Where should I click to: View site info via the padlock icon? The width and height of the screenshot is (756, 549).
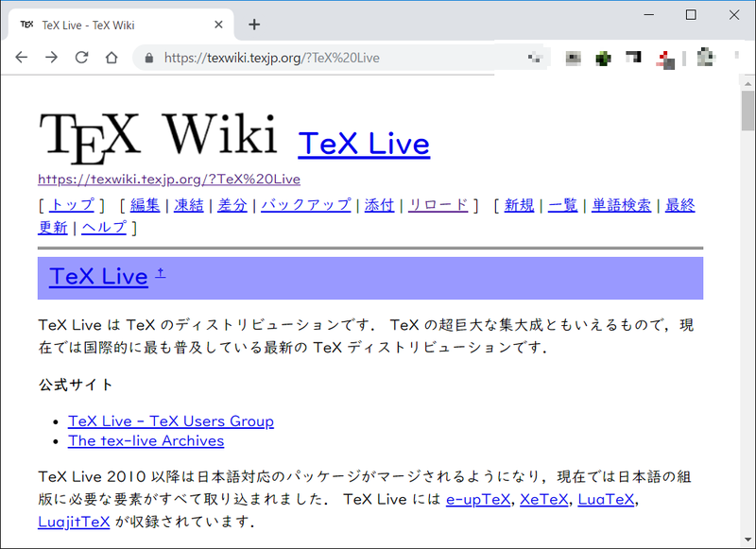click(x=149, y=59)
